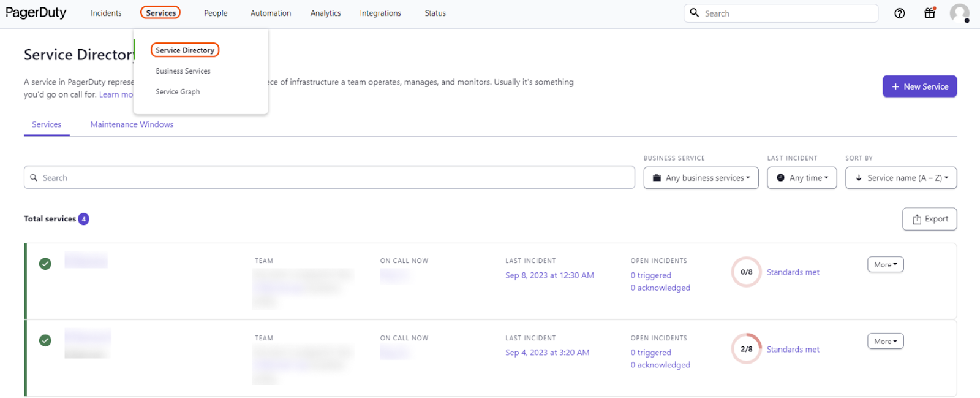
Task: Focus the services search field
Action: click(x=330, y=178)
